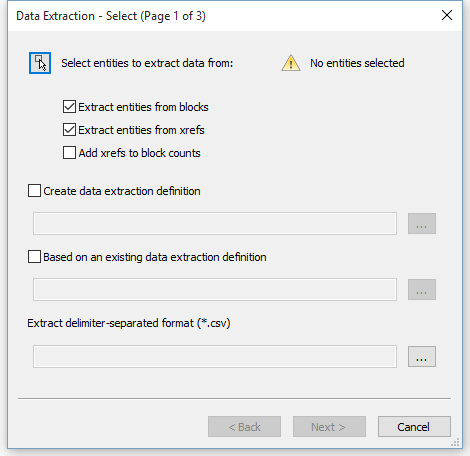470x456 pixels.
Task: Open browse dialog for csv output file
Action: tap(422, 356)
